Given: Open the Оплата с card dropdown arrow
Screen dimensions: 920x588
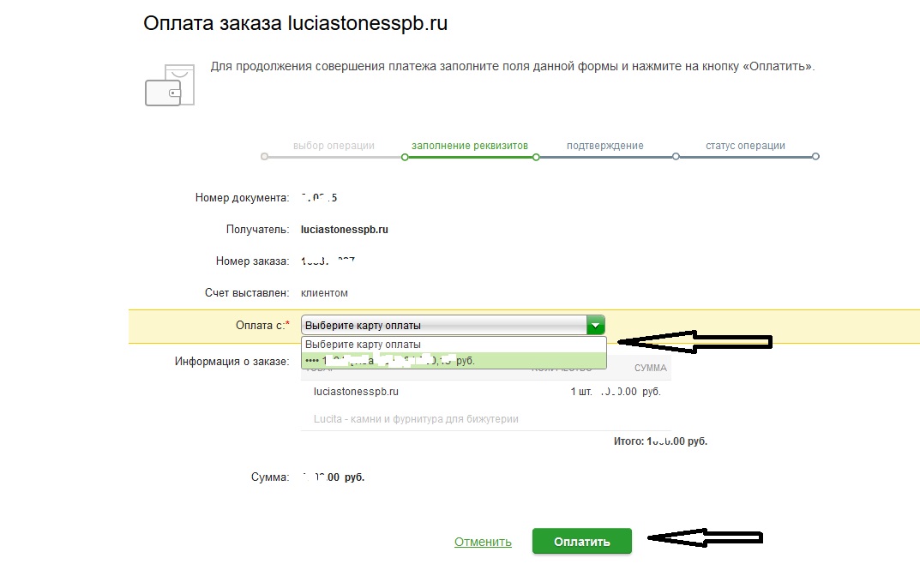Looking at the screenshot, I should 596,325.
